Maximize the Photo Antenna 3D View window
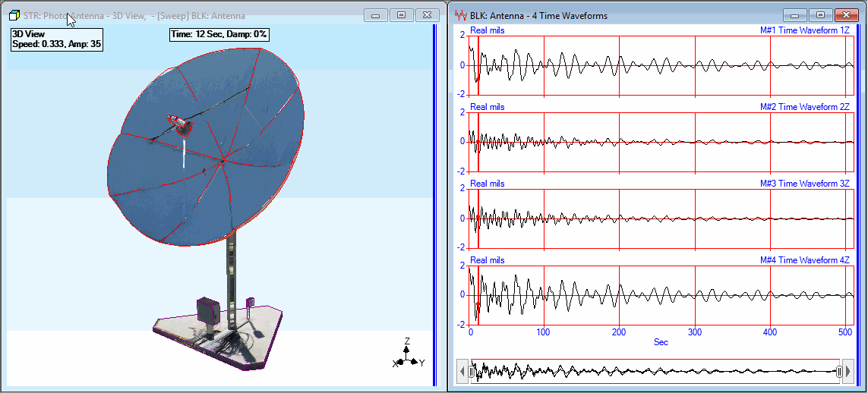The width and height of the screenshot is (868, 393). tap(401, 15)
